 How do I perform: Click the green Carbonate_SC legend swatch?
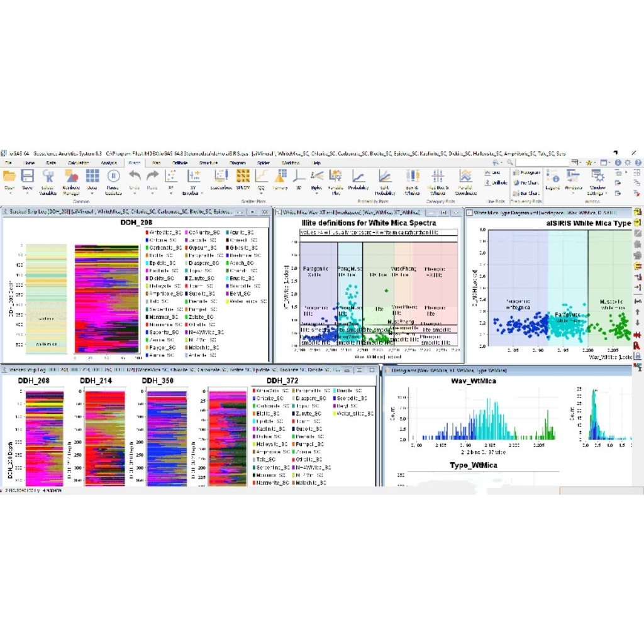tap(147, 248)
